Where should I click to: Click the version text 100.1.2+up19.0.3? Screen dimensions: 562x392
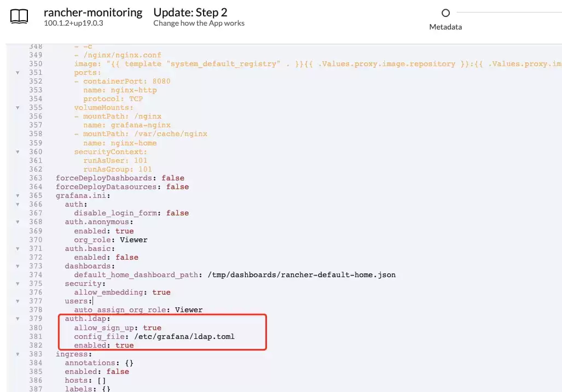point(73,24)
